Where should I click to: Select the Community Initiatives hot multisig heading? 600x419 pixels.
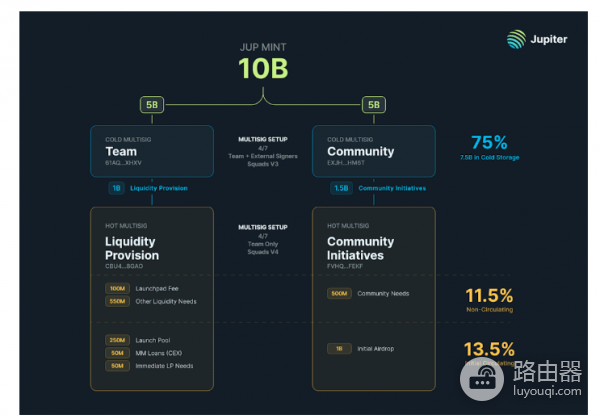coord(359,247)
